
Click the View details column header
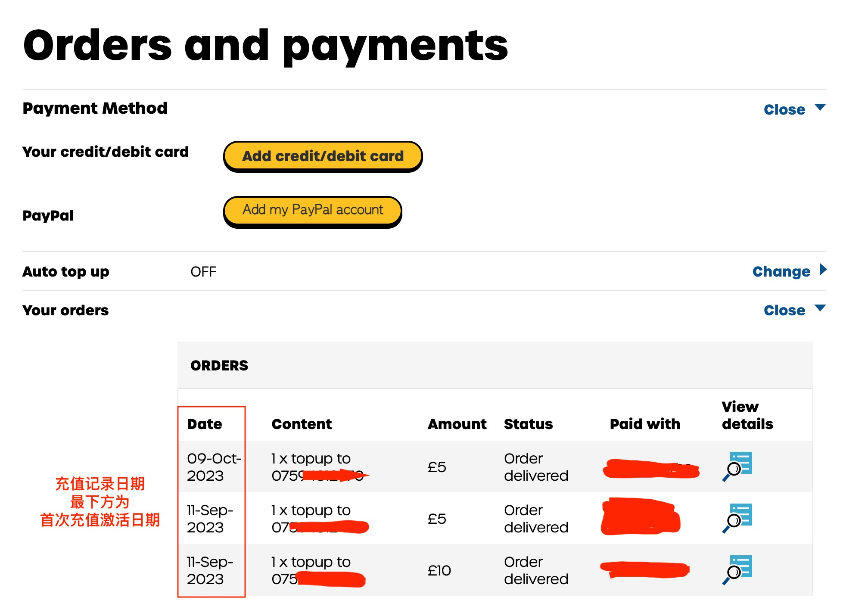pos(747,415)
